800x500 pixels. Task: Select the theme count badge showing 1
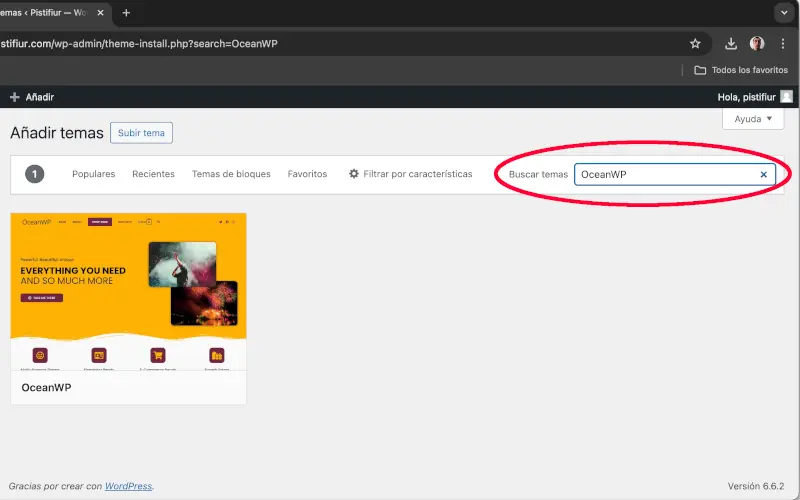coord(35,174)
